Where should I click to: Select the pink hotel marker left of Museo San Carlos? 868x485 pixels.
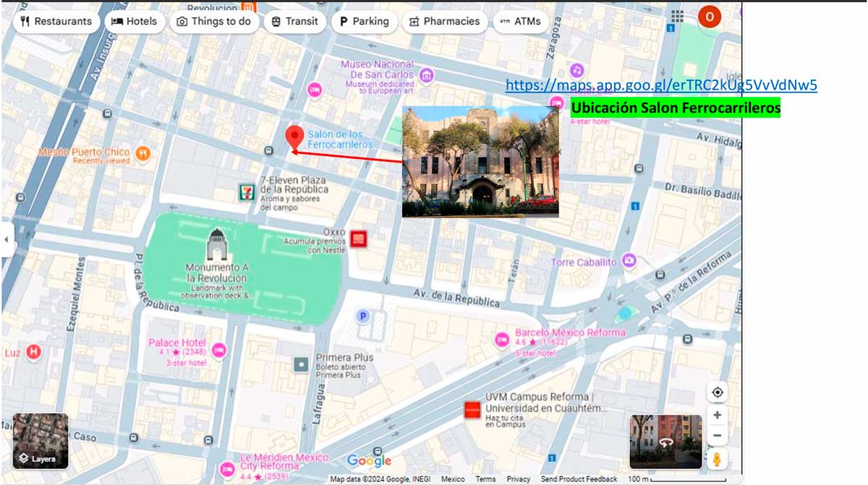pos(315,90)
